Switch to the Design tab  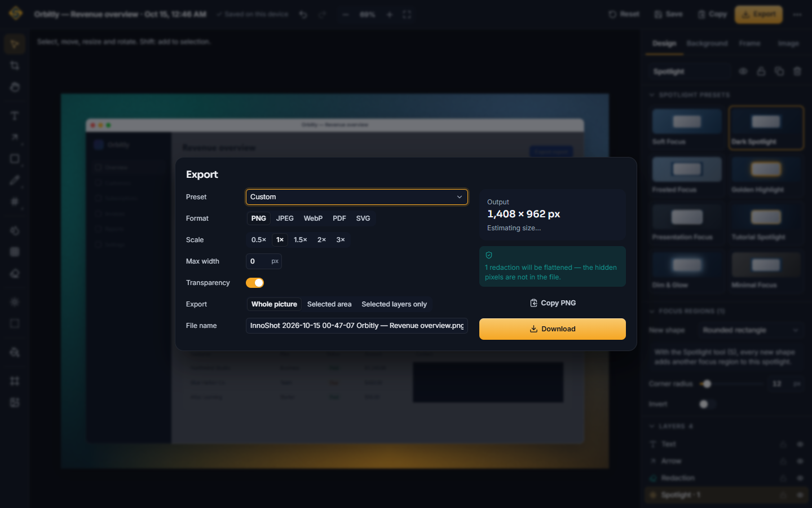coord(664,43)
